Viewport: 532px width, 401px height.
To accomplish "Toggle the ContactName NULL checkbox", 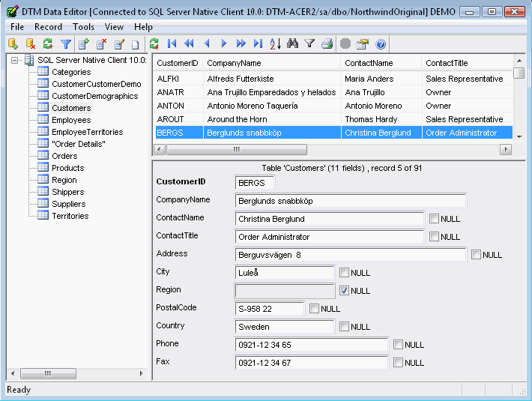I will (434, 218).
